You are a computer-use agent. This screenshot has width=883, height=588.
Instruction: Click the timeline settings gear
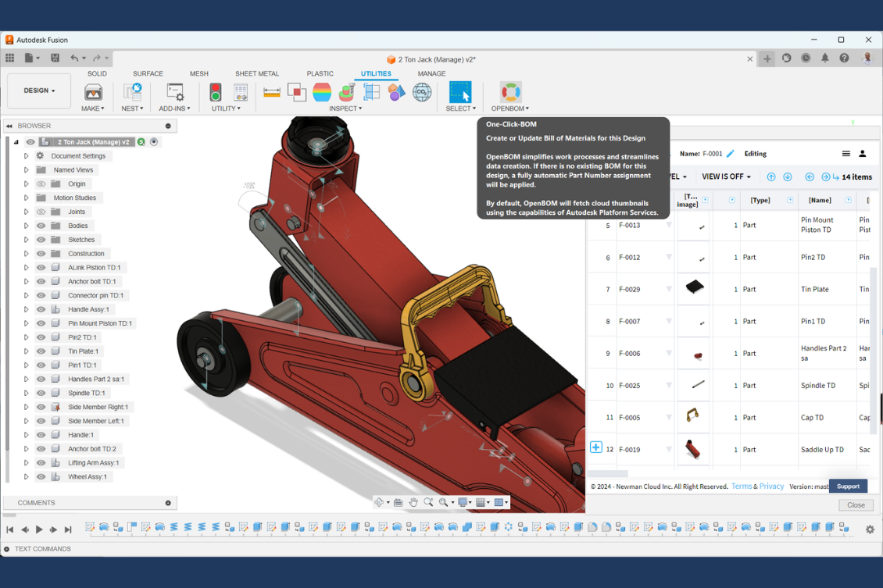pos(870,529)
